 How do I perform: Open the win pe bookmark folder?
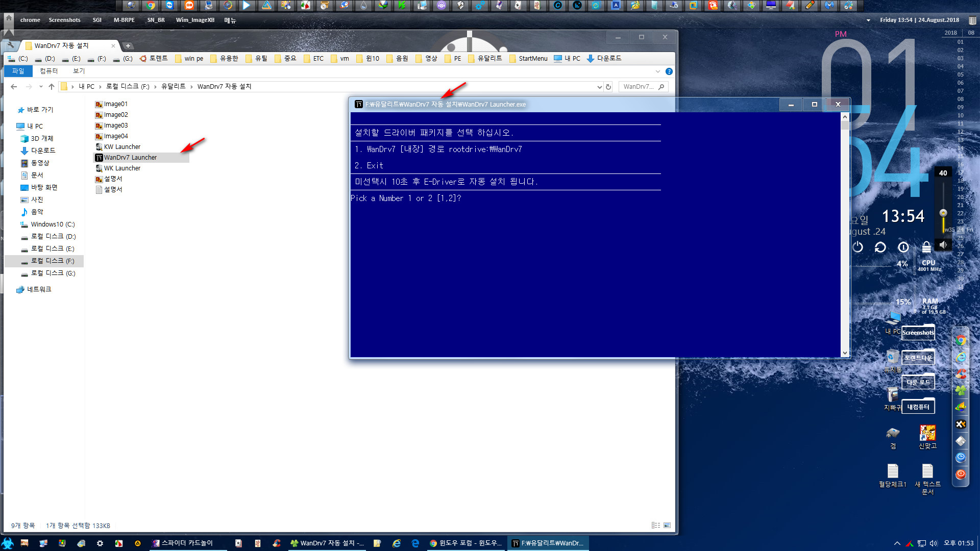click(x=189, y=59)
